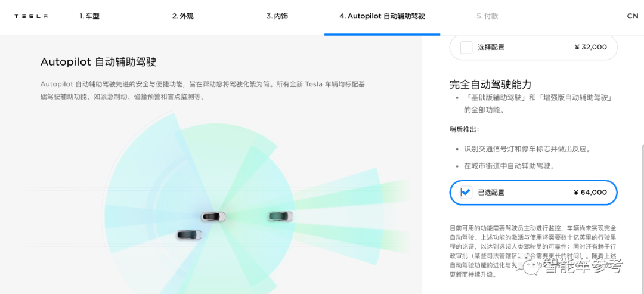Open the CN language selector

pos(633,17)
